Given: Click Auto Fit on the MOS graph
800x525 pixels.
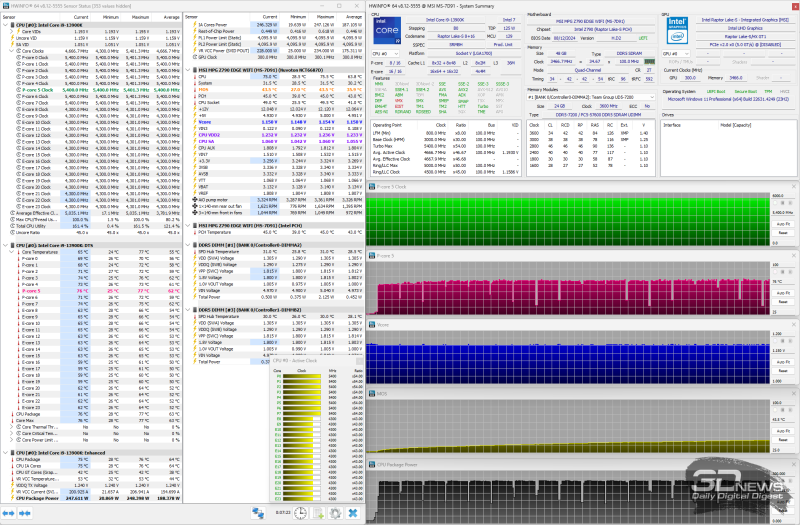Looking at the screenshot, I should [x=783, y=432].
